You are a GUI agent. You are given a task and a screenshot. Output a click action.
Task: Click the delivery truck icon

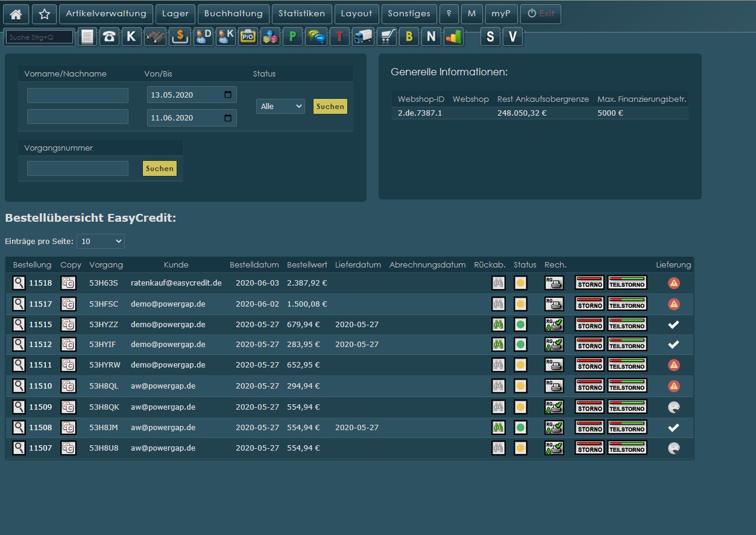coord(363,37)
